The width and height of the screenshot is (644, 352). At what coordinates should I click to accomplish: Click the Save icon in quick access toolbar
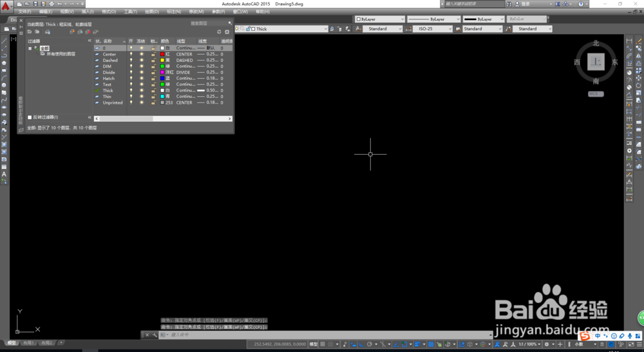(x=35, y=4)
